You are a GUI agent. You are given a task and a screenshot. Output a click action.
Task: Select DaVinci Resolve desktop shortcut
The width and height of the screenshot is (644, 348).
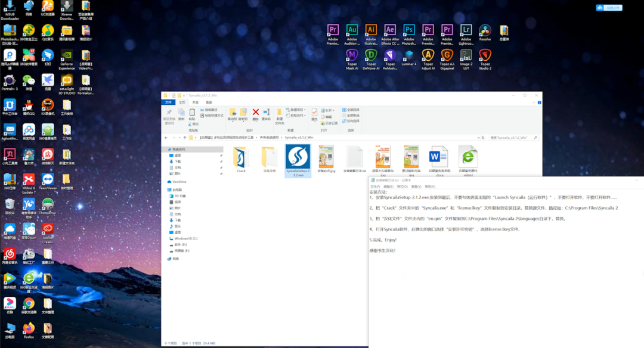click(485, 31)
